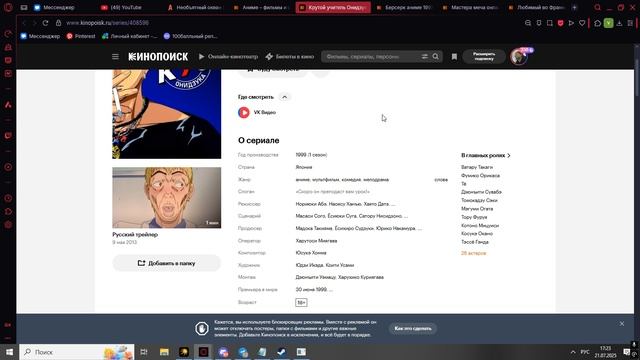Image resolution: width=640 pixels, height=360 pixels.
Task: Add page to favorites heart icon
Action: tap(582, 23)
